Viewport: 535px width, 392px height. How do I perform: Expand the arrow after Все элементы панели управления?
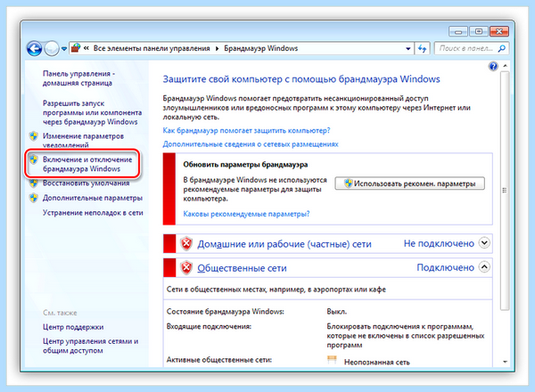(x=217, y=49)
